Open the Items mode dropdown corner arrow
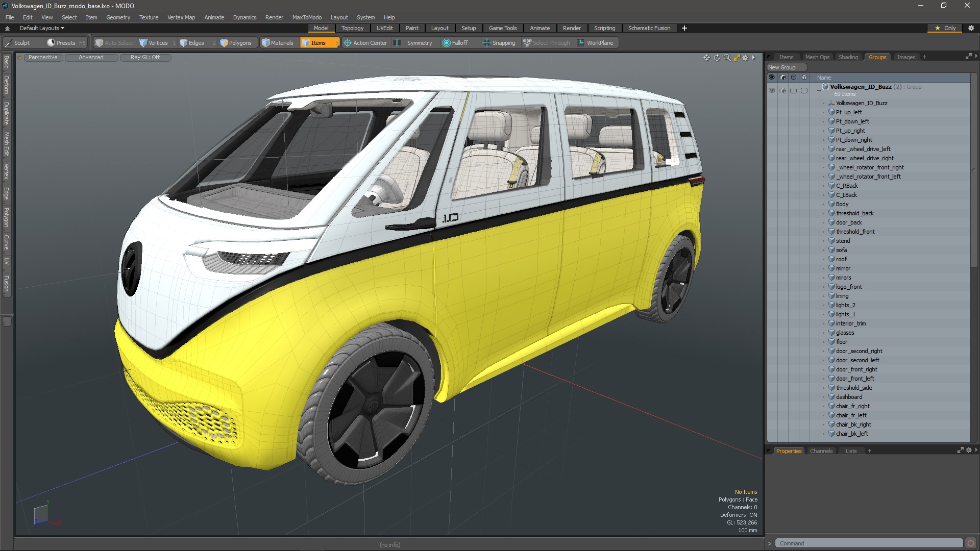Image resolution: width=980 pixels, height=551 pixels. click(337, 45)
